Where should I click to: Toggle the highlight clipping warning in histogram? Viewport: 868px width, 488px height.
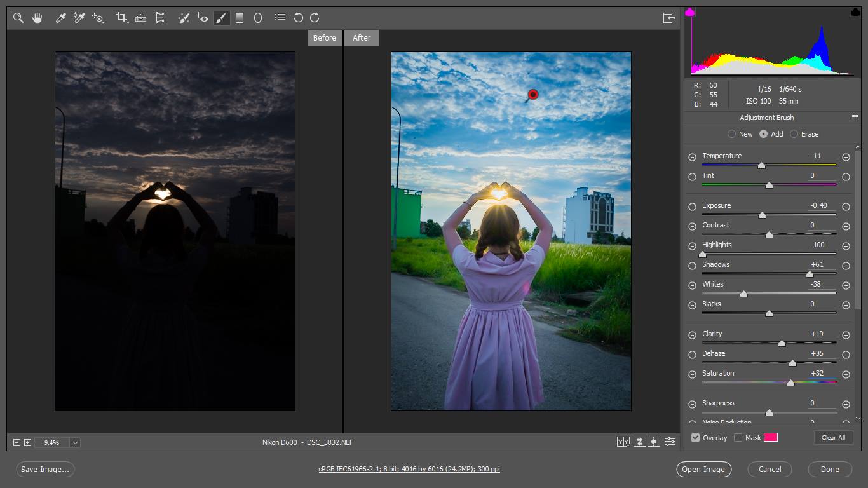click(855, 12)
